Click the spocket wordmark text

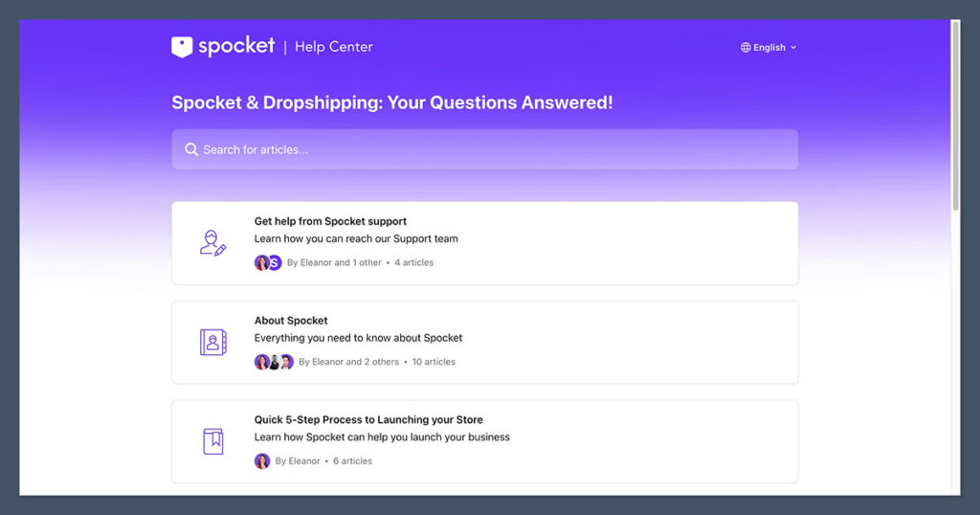click(236, 47)
